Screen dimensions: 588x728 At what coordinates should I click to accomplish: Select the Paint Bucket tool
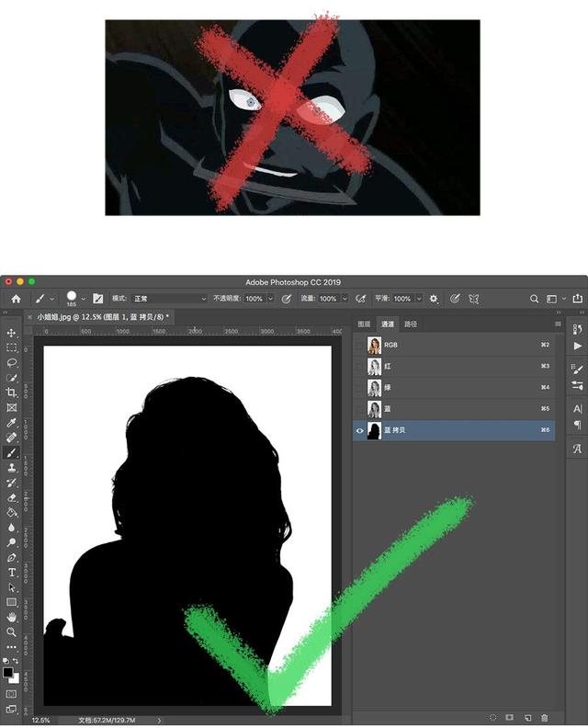click(12, 513)
